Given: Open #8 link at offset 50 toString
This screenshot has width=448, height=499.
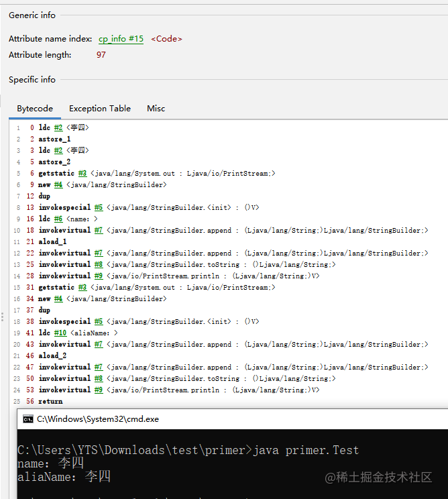Looking at the screenshot, I should pyautogui.click(x=99, y=378).
